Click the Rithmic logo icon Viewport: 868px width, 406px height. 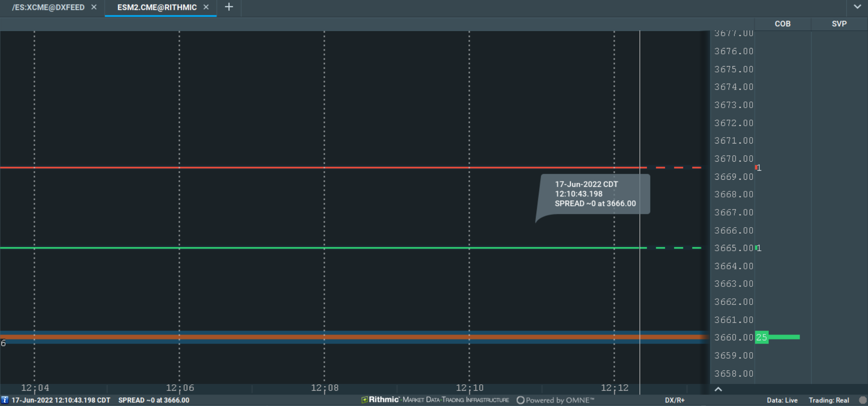[x=364, y=400]
